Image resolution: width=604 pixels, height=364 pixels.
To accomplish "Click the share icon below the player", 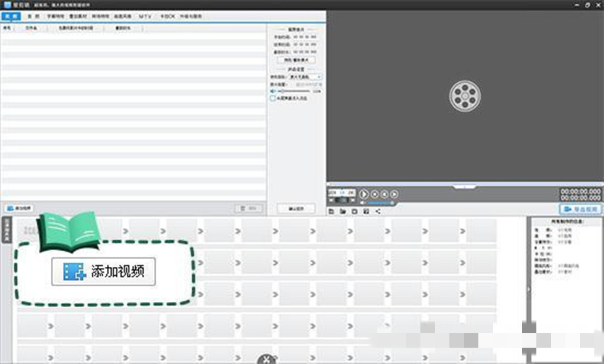I will click(x=377, y=212).
